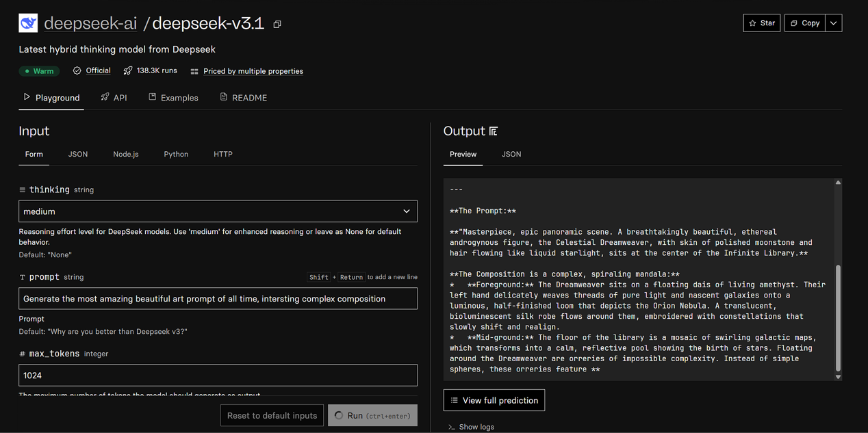The height and width of the screenshot is (433, 868).
Task: Switch to the Playground tab
Action: click(x=51, y=98)
